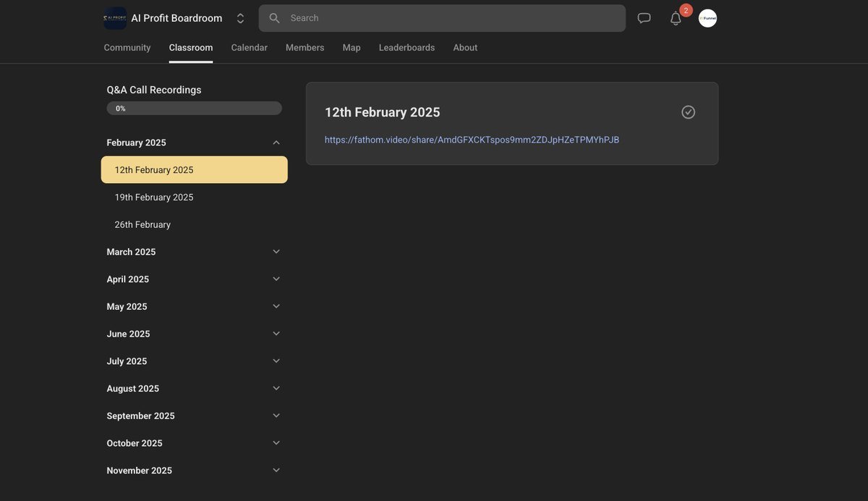The width and height of the screenshot is (868, 501).
Task: Go to the Community tab
Action: coord(127,48)
